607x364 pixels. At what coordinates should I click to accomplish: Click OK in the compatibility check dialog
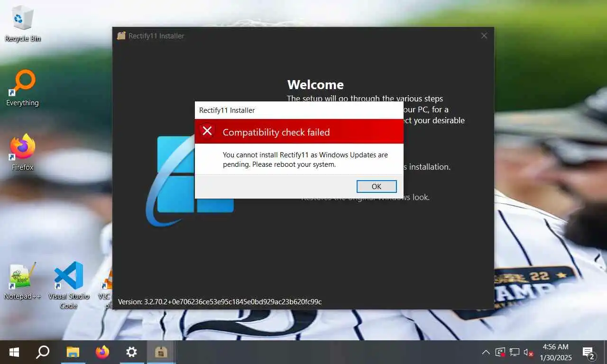[377, 186]
